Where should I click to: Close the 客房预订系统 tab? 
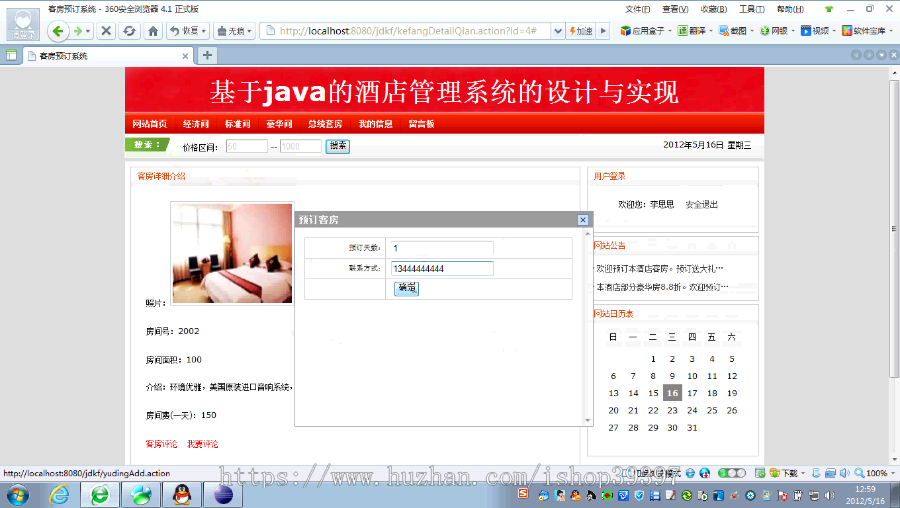click(185, 56)
